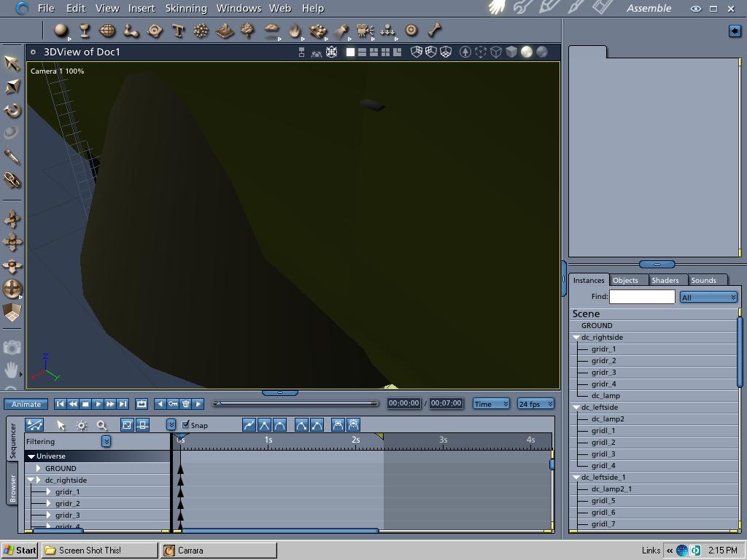Toggle the Snap checkbox
The height and width of the screenshot is (560, 747).
click(186, 424)
